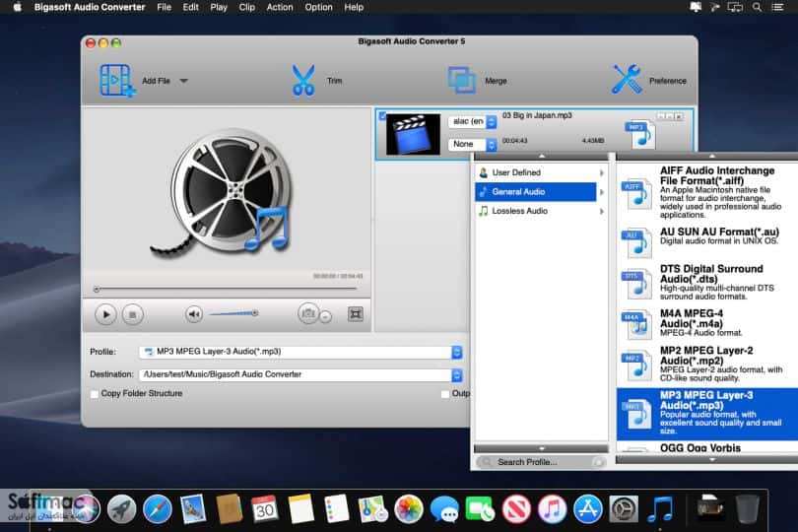
Task: Open the File menu
Action: click(x=164, y=7)
